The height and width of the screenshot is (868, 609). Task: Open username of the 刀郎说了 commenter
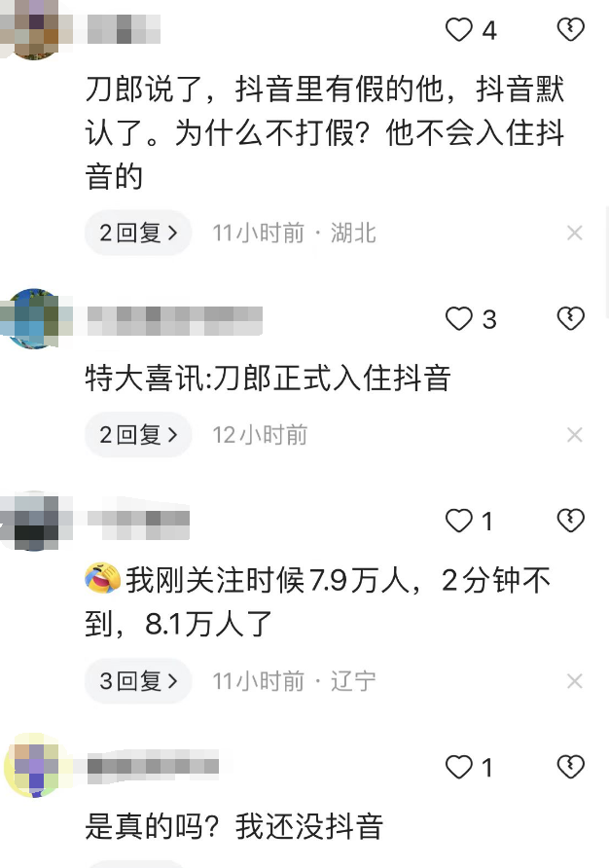[x=124, y=29]
